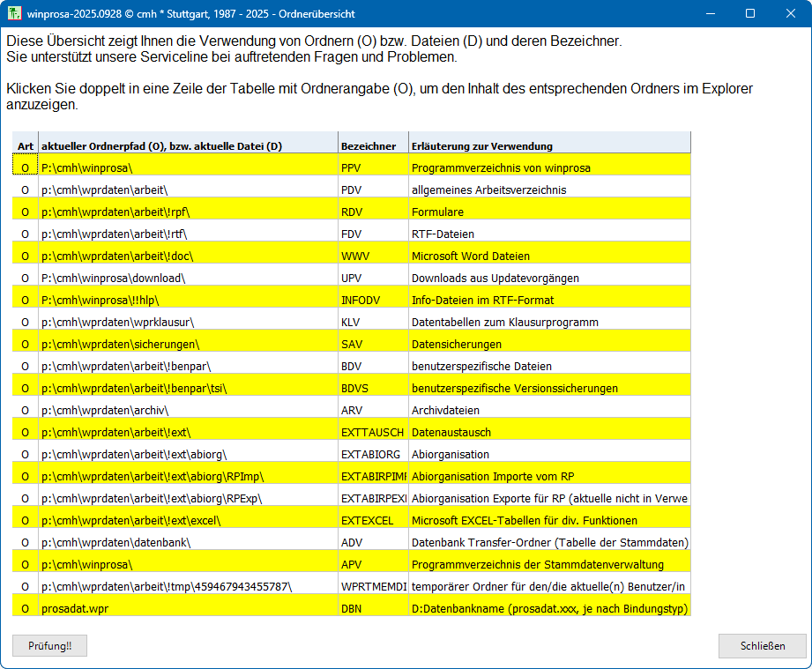Click the Bezeichner column header
This screenshot has height=669, width=812.
368,146
